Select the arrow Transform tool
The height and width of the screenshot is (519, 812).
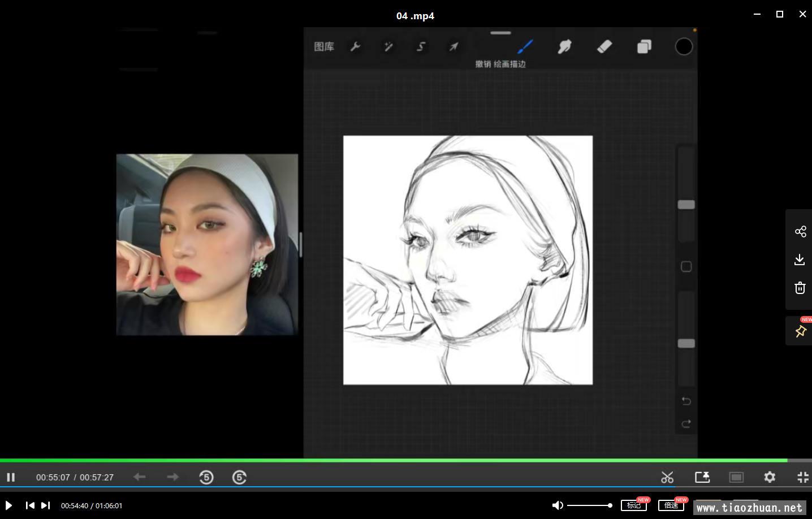pos(453,47)
